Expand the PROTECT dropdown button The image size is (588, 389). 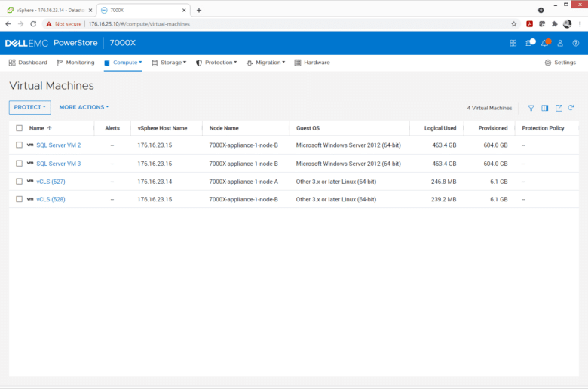(x=30, y=107)
